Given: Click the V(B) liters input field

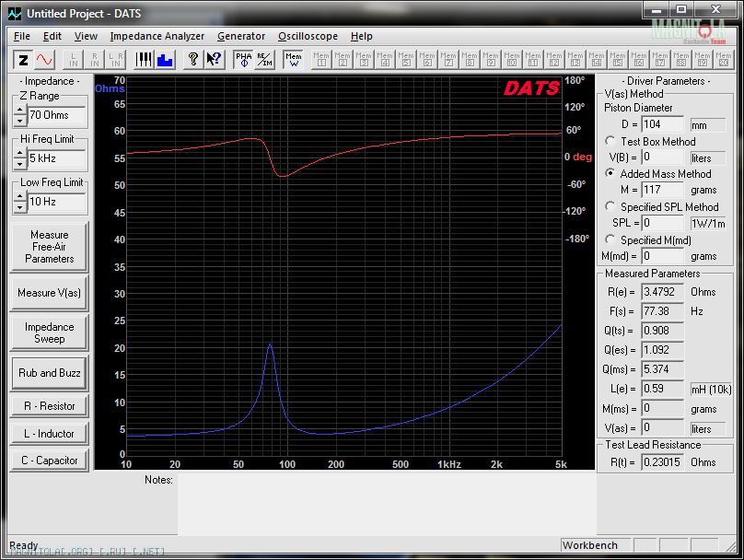Looking at the screenshot, I should 662,157.
